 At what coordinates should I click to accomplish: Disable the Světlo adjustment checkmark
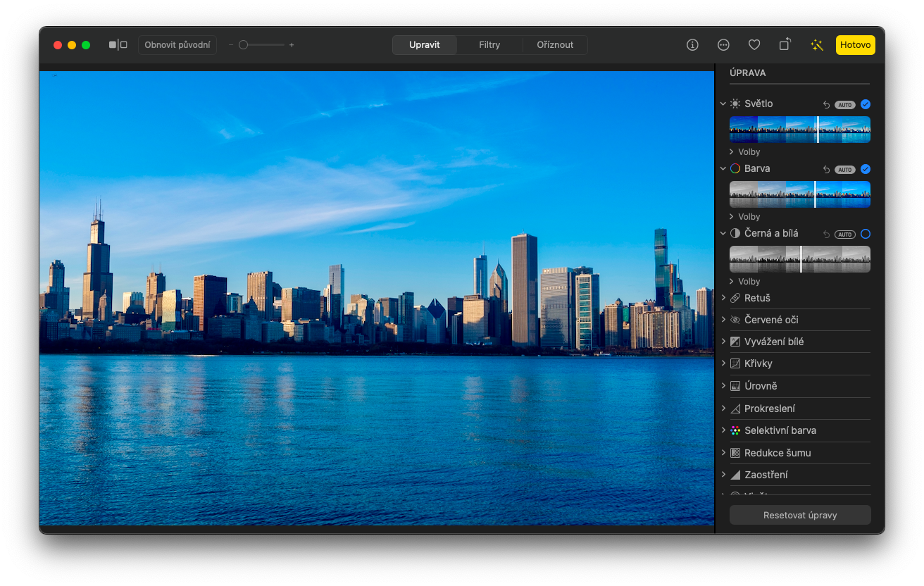point(866,104)
